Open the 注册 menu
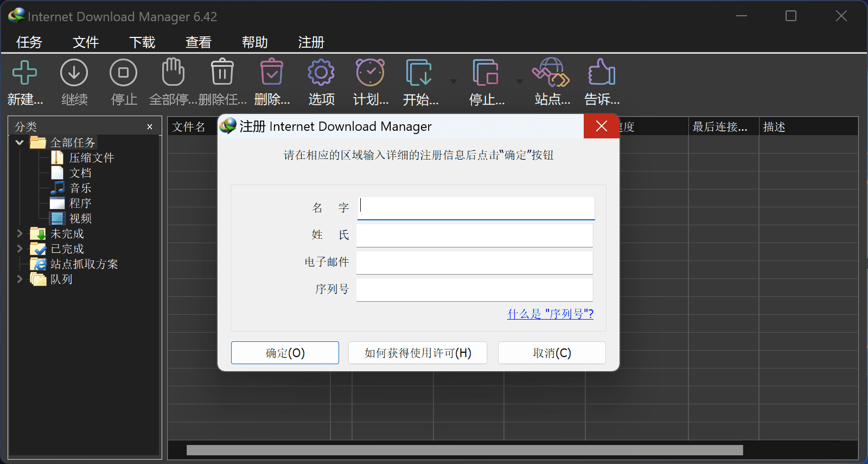The width and height of the screenshot is (868, 464). [311, 42]
